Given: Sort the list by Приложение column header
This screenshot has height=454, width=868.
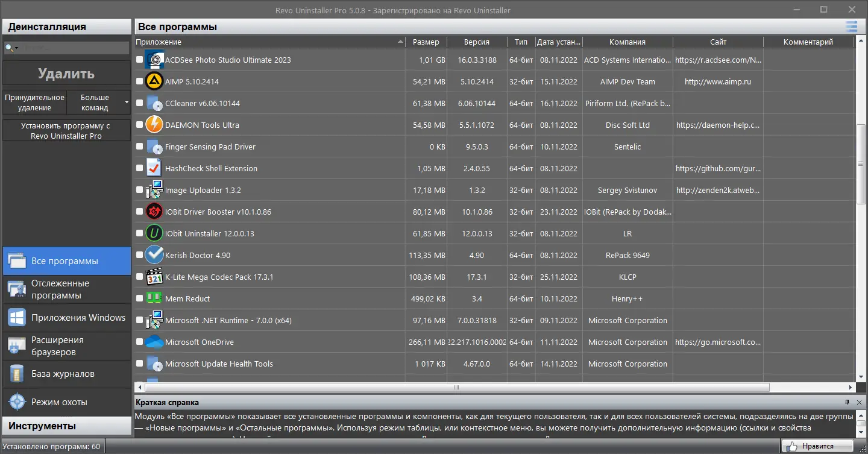Looking at the screenshot, I should pos(269,42).
